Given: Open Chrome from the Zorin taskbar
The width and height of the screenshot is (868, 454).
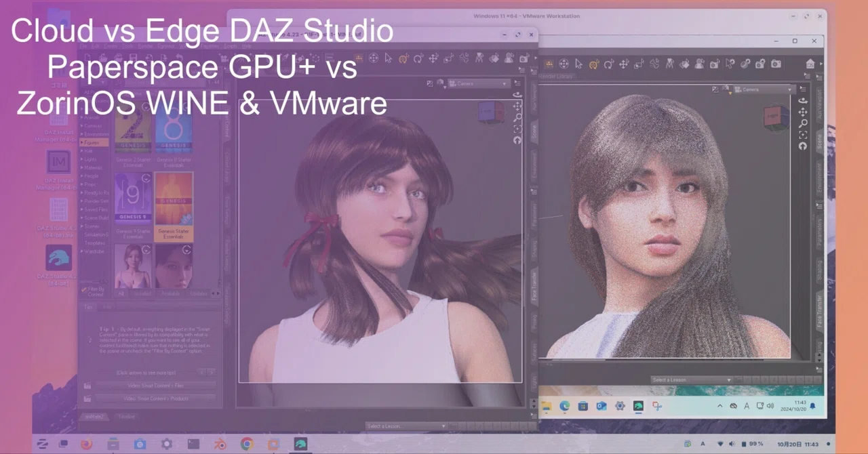Looking at the screenshot, I should pyautogui.click(x=247, y=445).
